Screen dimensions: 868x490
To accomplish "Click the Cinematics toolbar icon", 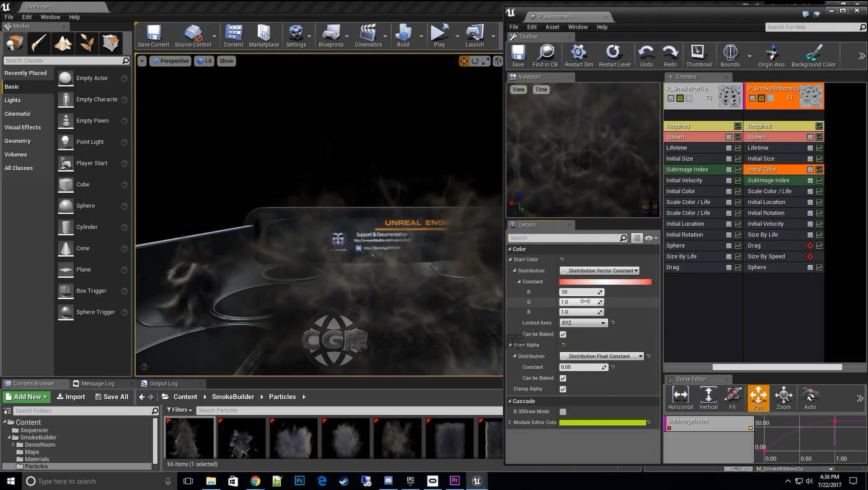I will tap(368, 36).
